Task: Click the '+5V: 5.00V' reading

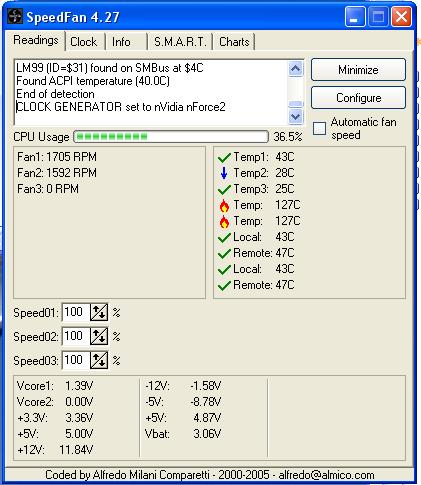Action: [55, 434]
